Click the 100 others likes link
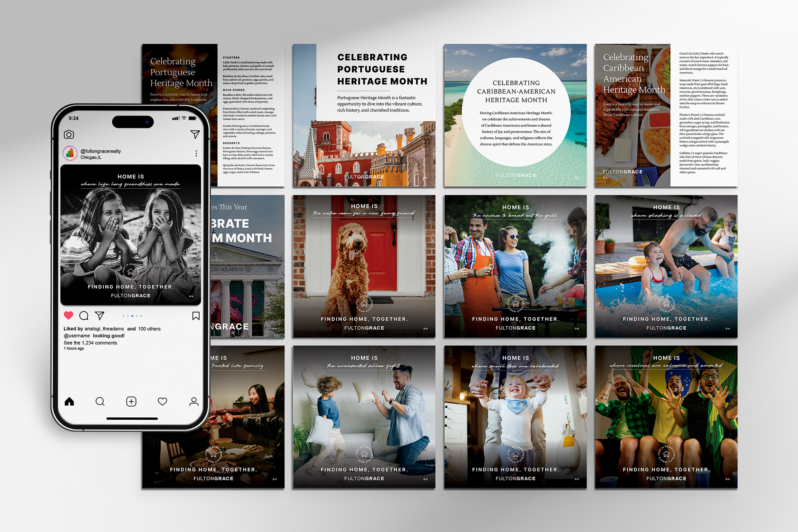798x532 pixels. pyautogui.click(x=149, y=329)
